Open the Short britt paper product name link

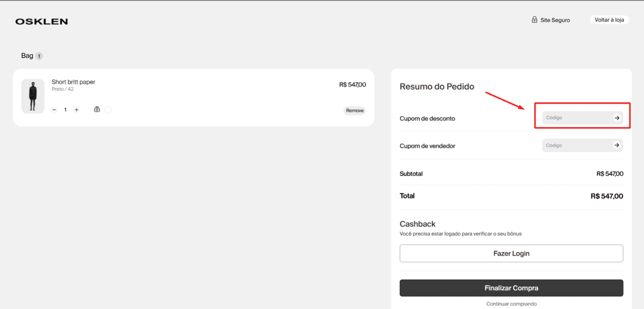73,82
